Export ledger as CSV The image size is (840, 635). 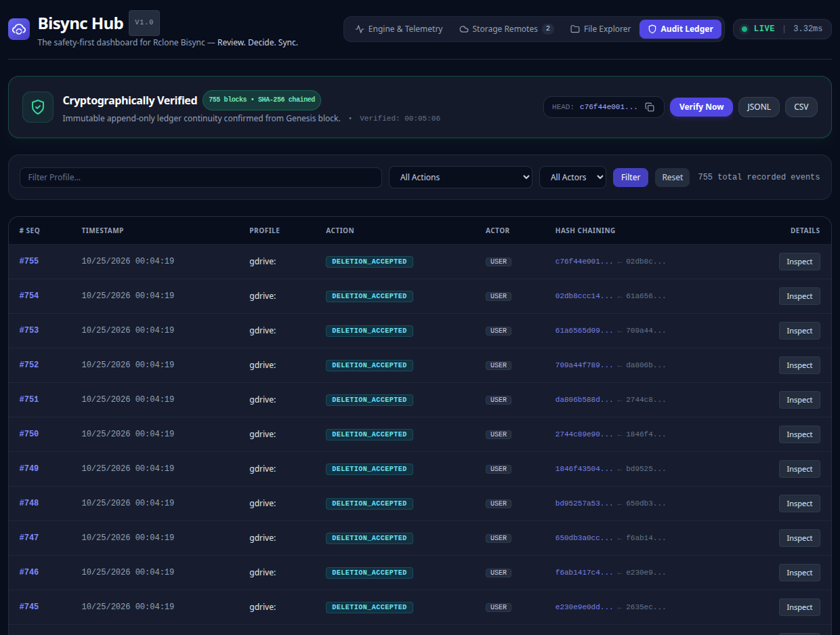[x=801, y=107]
